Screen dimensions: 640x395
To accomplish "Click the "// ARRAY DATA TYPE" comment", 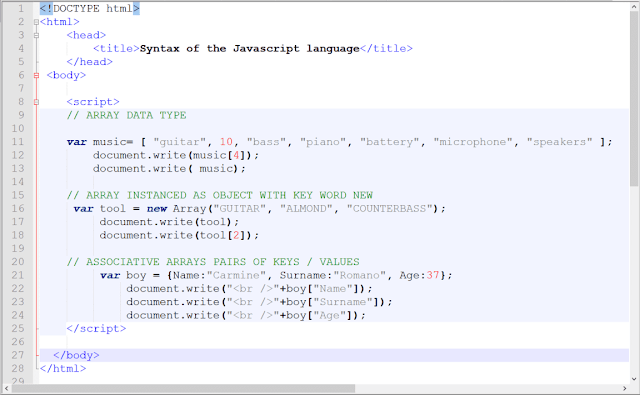I will 126,115.
